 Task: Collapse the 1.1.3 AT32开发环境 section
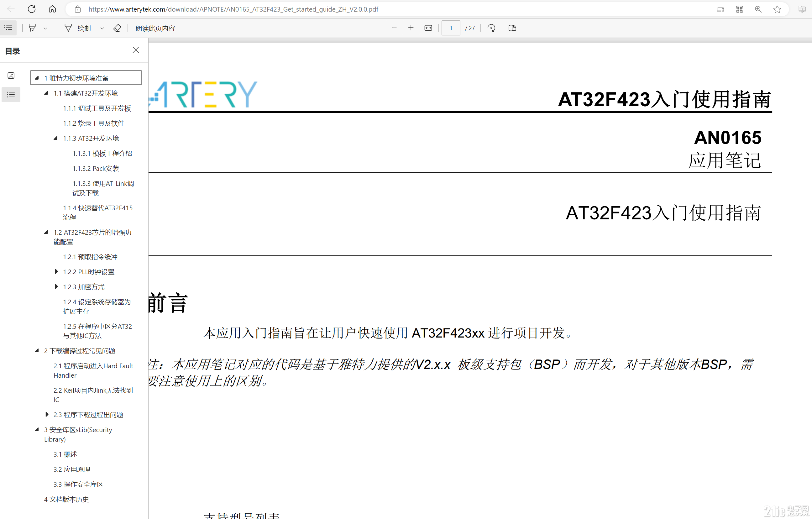(56, 138)
